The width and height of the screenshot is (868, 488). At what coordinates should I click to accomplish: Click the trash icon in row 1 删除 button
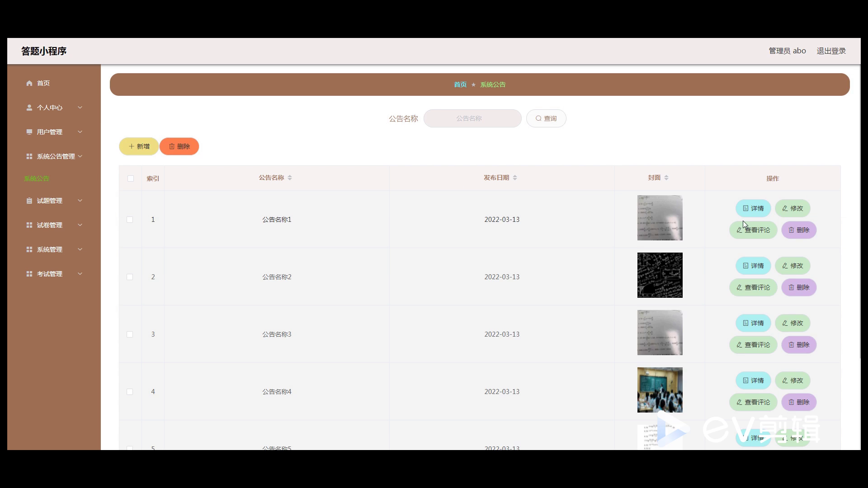(x=792, y=230)
